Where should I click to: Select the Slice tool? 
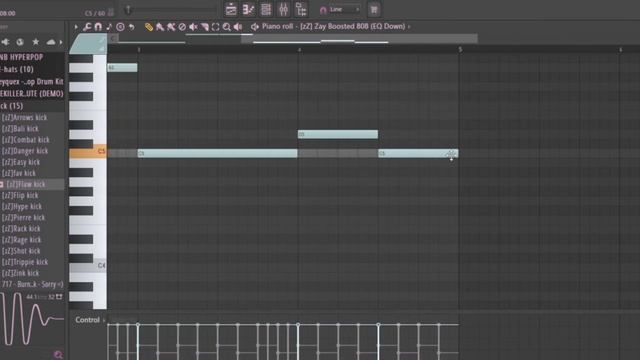coord(204,27)
